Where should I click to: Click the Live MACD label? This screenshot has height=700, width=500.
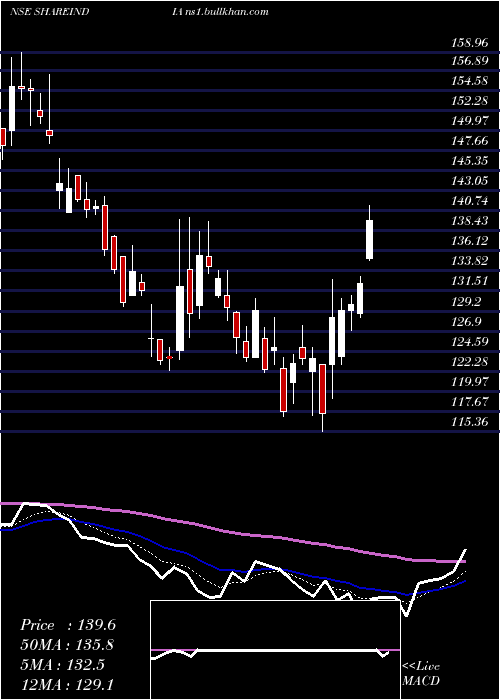421,673
